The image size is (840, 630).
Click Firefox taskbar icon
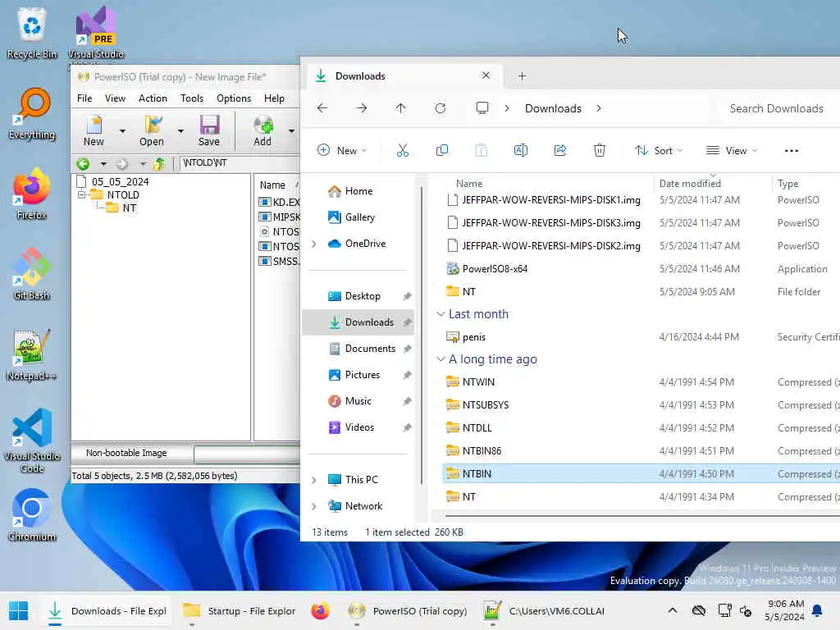click(321, 610)
